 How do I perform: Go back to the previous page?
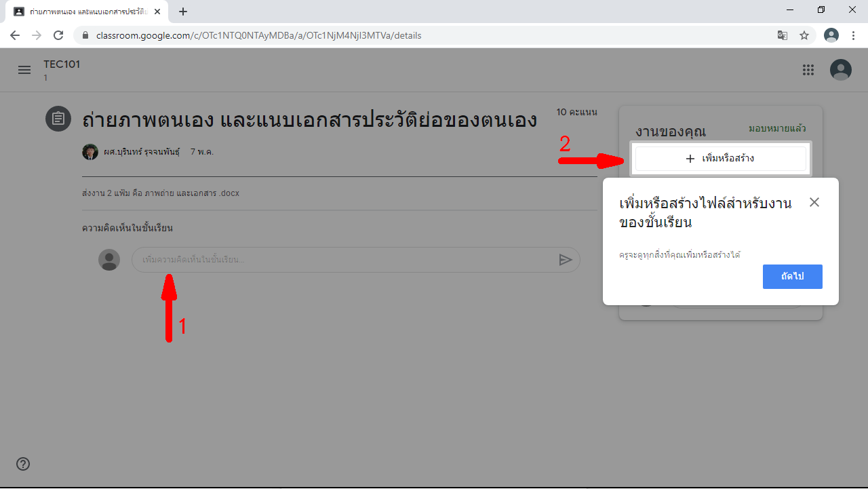(15, 35)
